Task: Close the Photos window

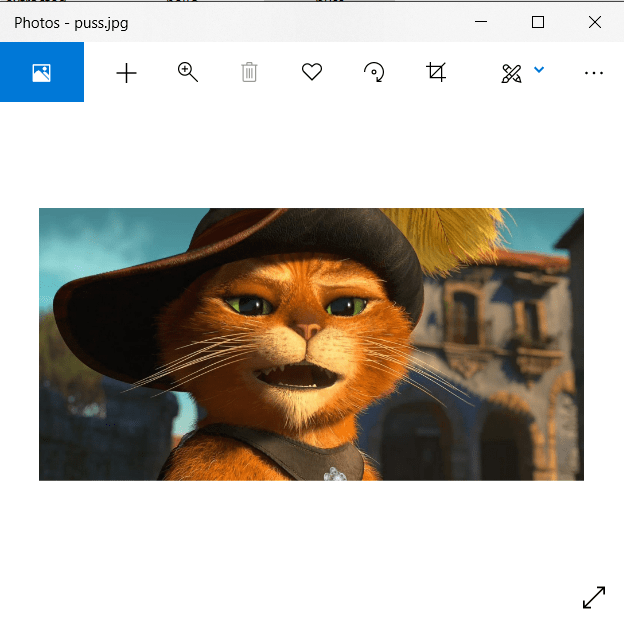Action: 595,22
